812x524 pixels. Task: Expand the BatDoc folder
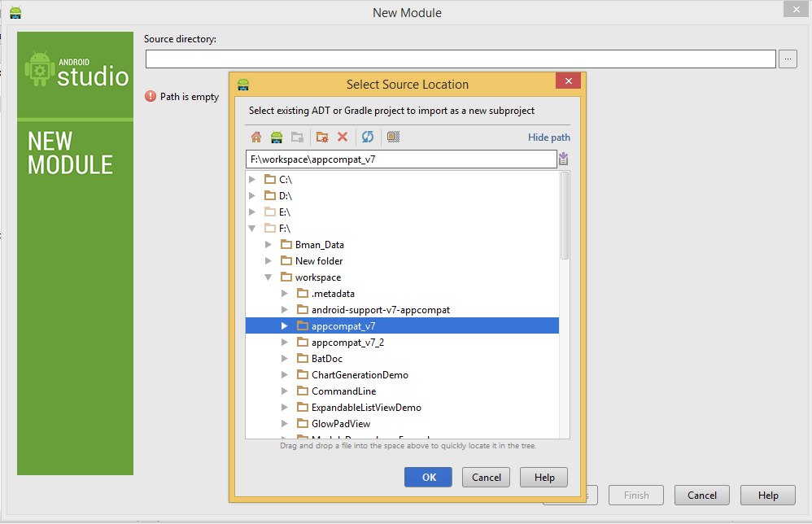point(285,358)
